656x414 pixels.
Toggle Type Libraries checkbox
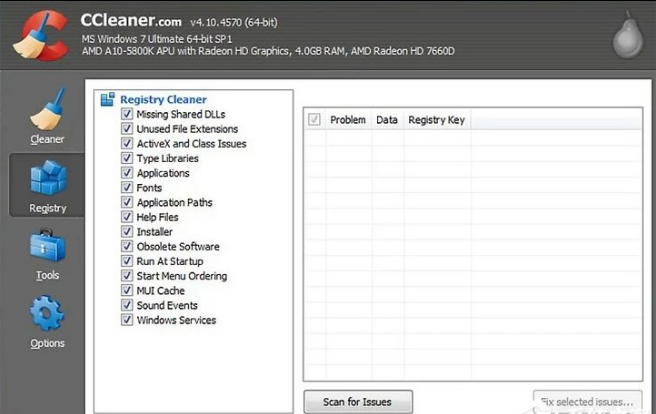coord(127,158)
